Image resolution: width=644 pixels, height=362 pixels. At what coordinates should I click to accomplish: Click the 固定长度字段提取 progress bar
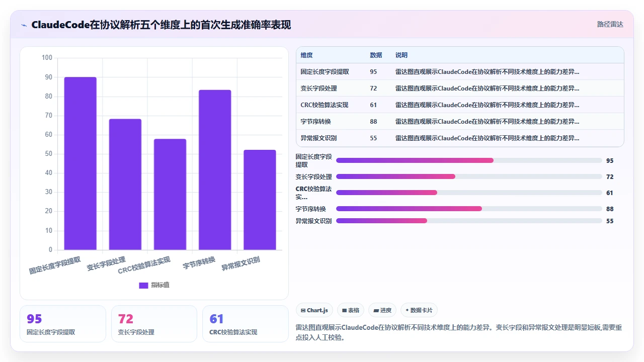pos(469,160)
